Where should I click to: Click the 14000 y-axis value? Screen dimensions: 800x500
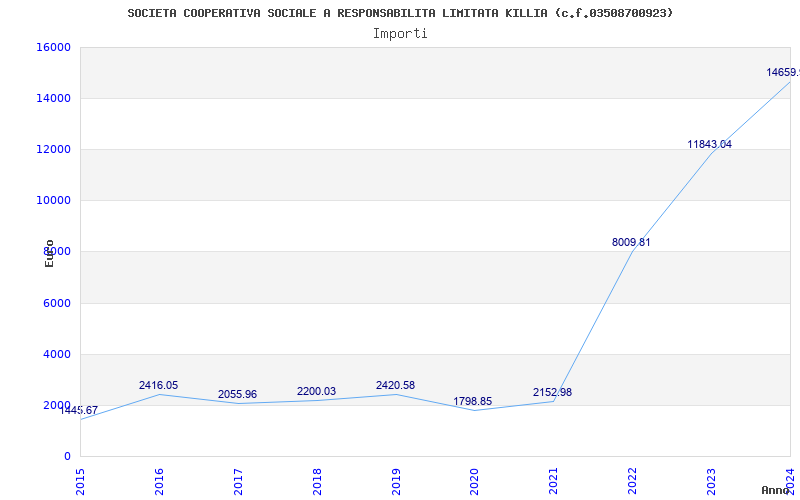(53, 98)
